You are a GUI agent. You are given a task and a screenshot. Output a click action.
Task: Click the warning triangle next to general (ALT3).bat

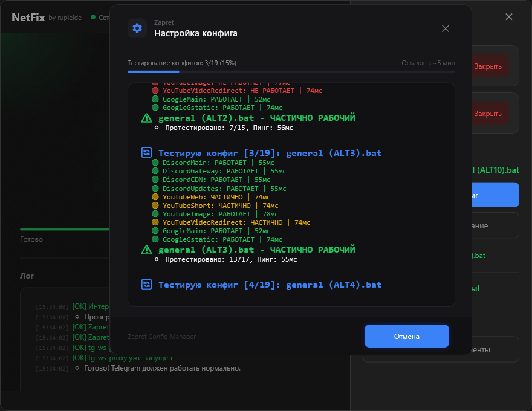146,250
